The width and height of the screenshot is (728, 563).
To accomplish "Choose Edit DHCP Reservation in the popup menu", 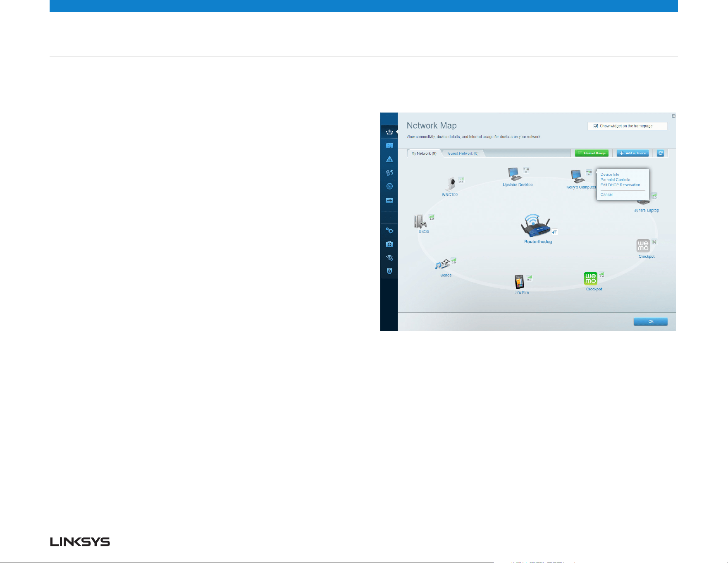I will 620,185.
